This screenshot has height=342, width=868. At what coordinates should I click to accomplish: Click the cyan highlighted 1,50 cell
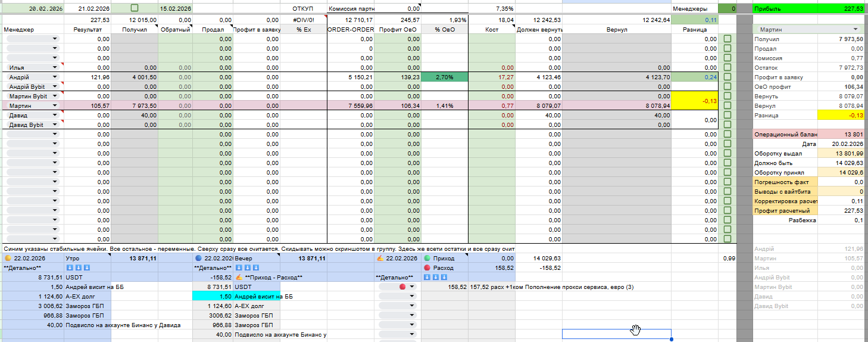click(211, 296)
